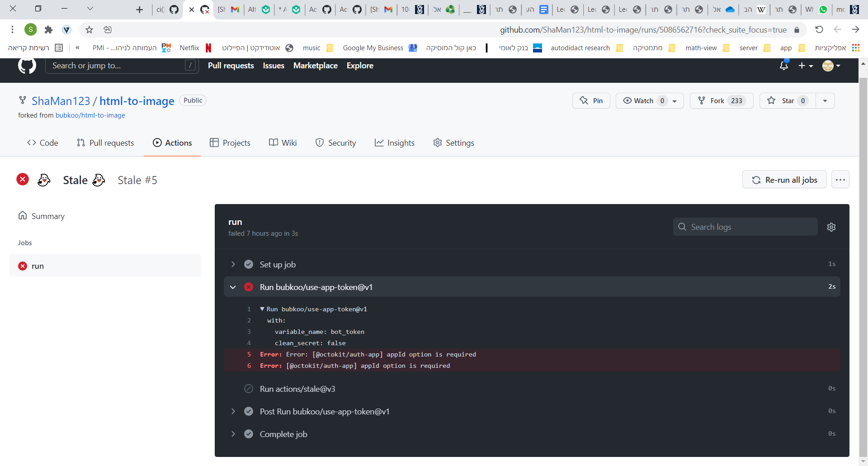Viewport: 868px width, 466px height.
Task: Bookmark the page with the address bar star
Action: [89, 29]
